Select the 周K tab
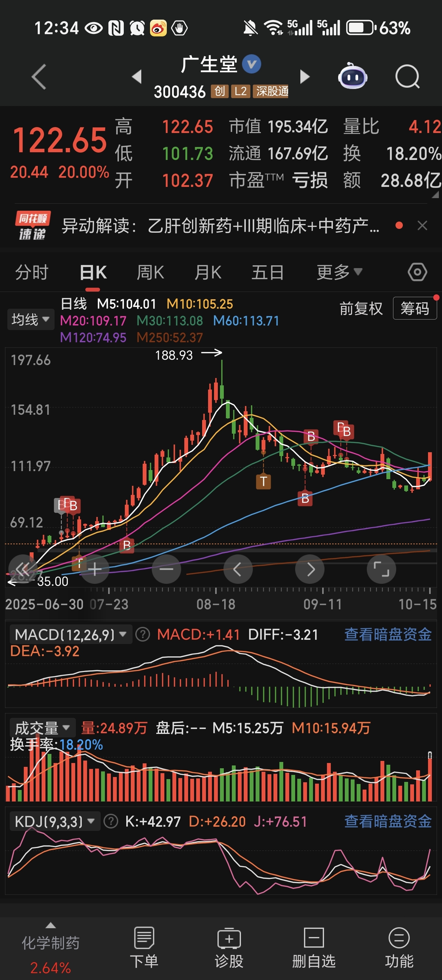This screenshot has width=442, height=980. click(150, 272)
